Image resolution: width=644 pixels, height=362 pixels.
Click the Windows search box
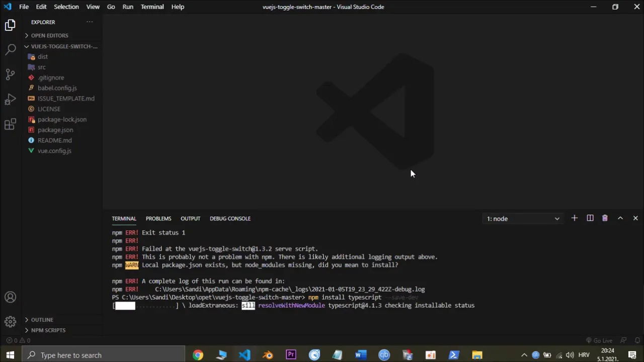[x=103, y=355]
